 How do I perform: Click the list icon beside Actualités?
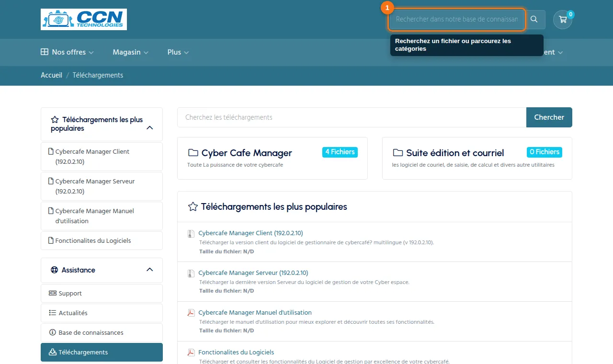pos(53,313)
